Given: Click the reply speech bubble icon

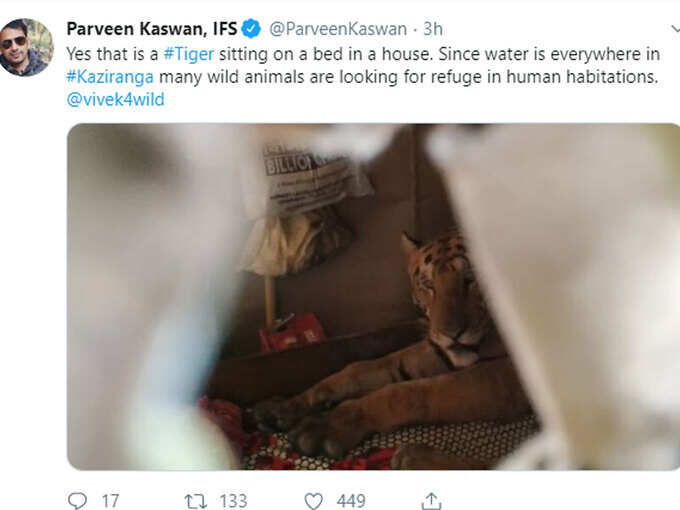Looking at the screenshot, I should (x=78, y=500).
